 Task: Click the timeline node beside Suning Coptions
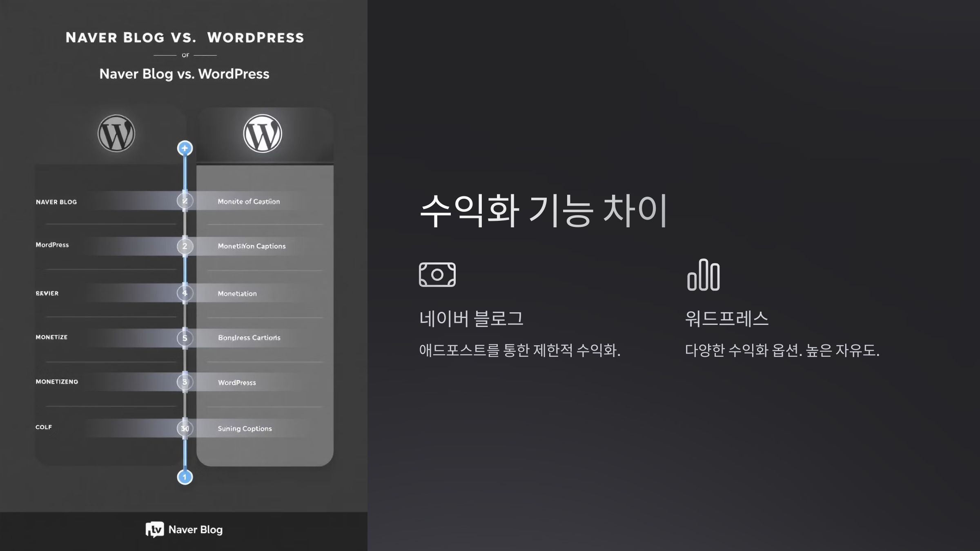pyautogui.click(x=185, y=428)
